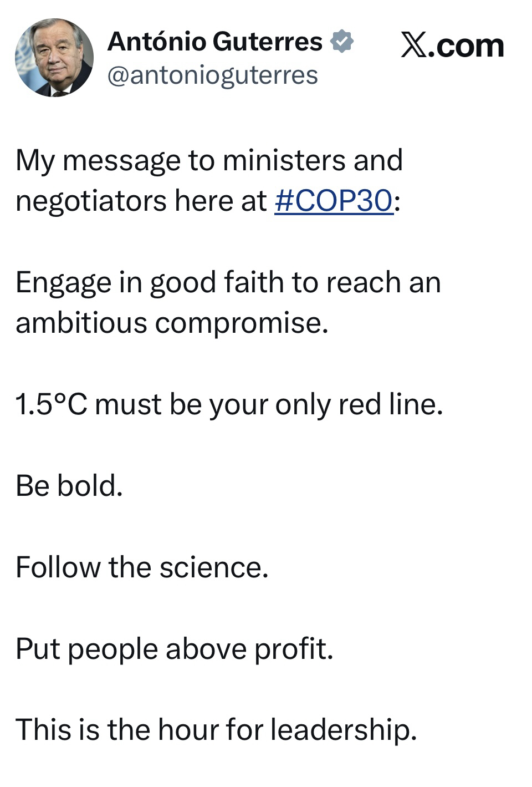Screen dimensions: 532x787
Task: Open the António Guterres display name
Action: [214, 42]
